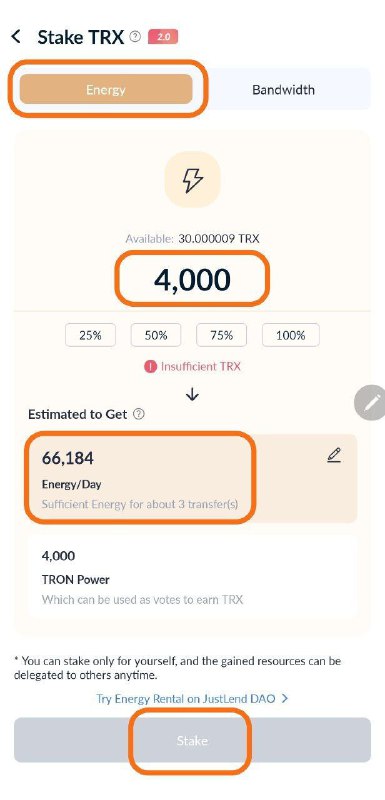
Task: Tap the 2.0 version badge
Action: pos(163,37)
